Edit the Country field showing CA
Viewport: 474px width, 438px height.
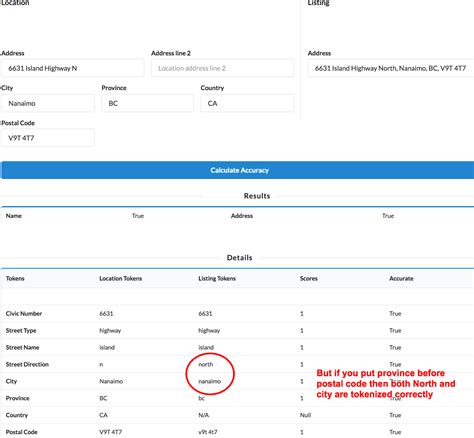coord(247,103)
